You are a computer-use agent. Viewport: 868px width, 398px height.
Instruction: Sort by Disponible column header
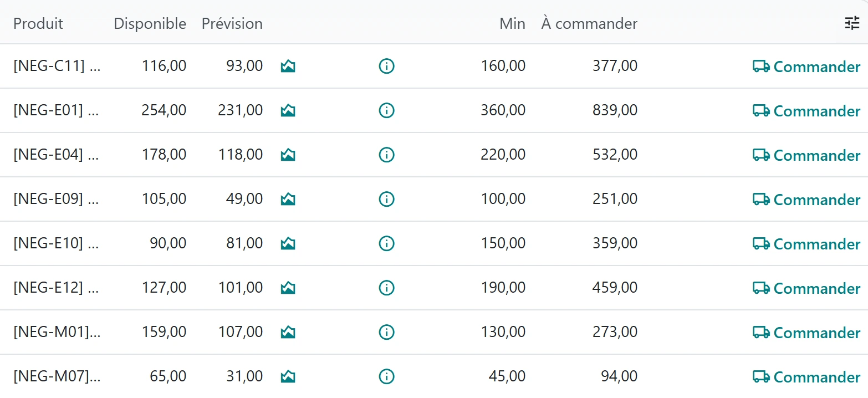coord(150,24)
